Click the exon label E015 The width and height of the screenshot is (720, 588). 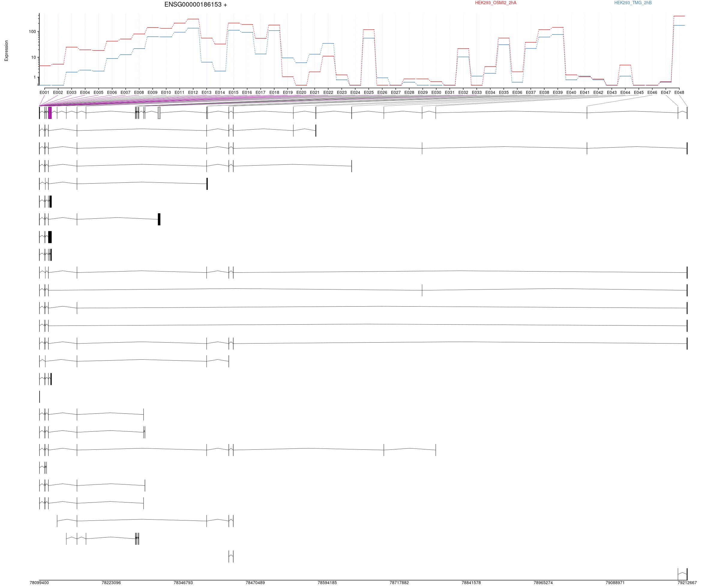tap(233, 92)
